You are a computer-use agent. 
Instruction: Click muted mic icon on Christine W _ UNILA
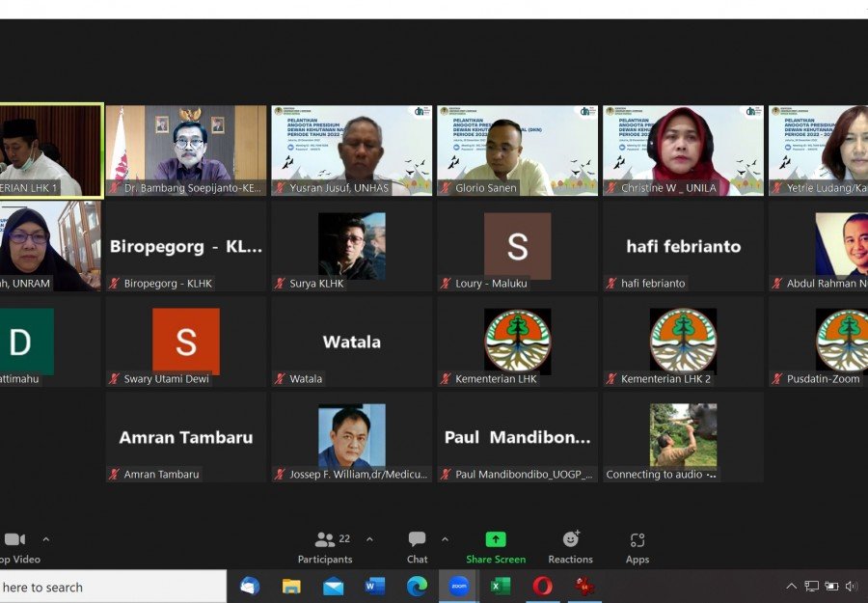(x=611, y=188)
